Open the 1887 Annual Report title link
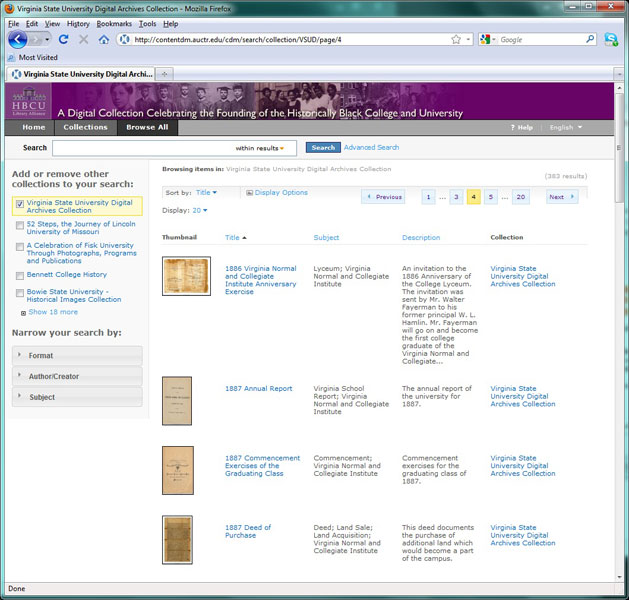The image size is (629, 600). [x=259, y=389]
